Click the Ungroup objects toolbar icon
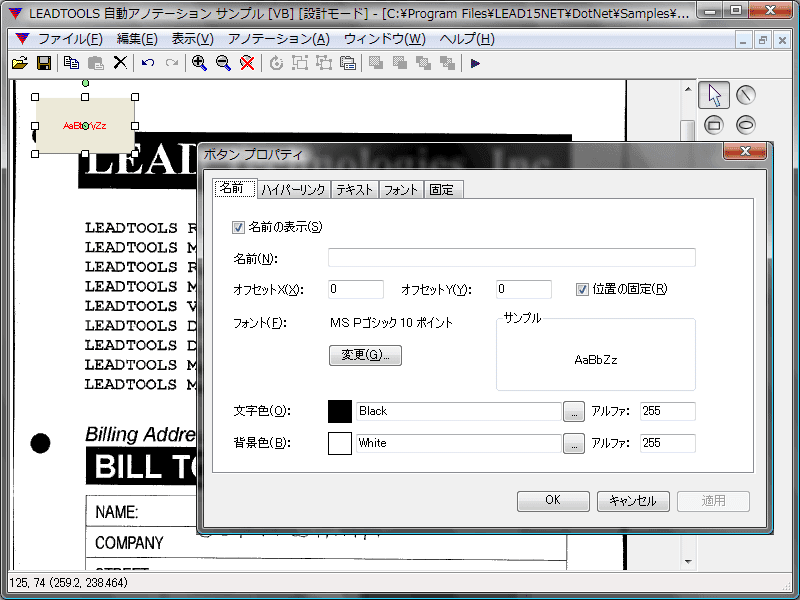 [x=324, y=63]
